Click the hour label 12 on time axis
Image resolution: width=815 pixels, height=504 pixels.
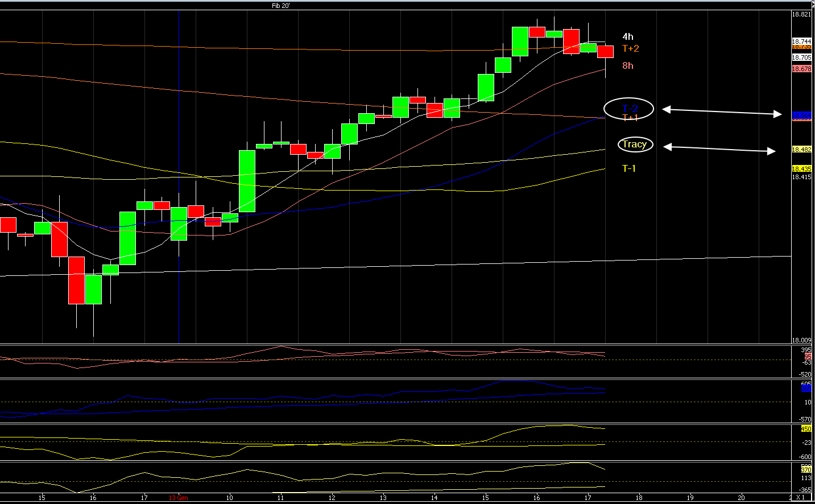tap(332, 498)
